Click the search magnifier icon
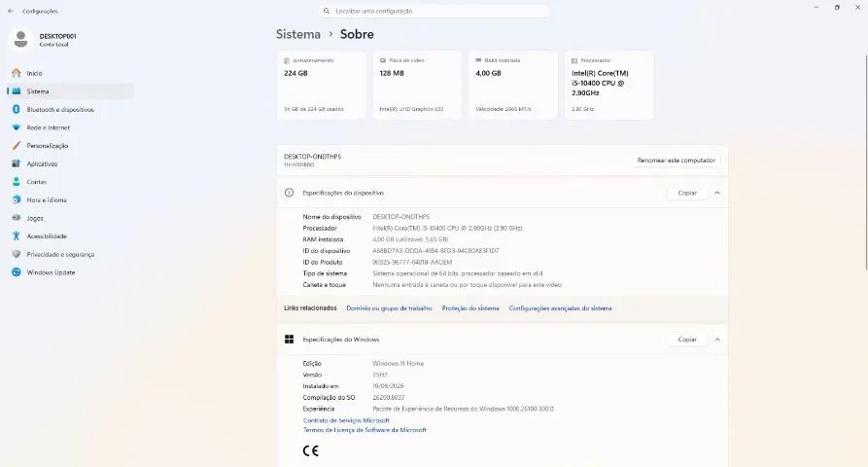The image size is (868, 467). coord(327,11)
